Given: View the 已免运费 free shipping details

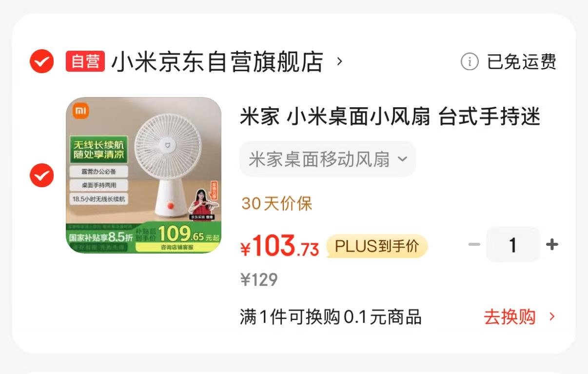Looking at the screenshot, I should pos(522,62).
